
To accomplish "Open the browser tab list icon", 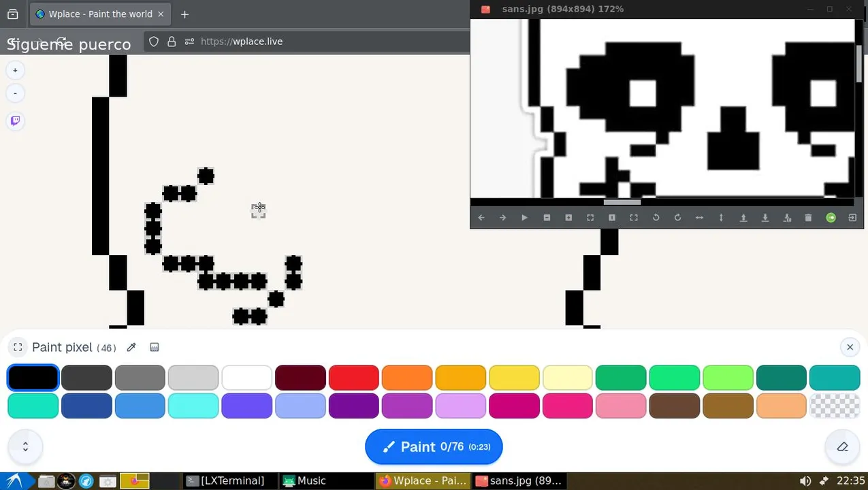I will 12,14.
